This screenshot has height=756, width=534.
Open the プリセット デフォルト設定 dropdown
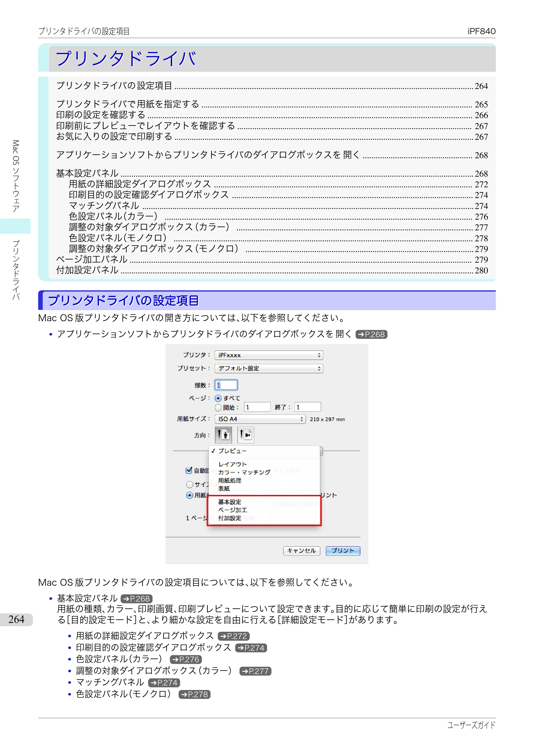tap(269, 369)
